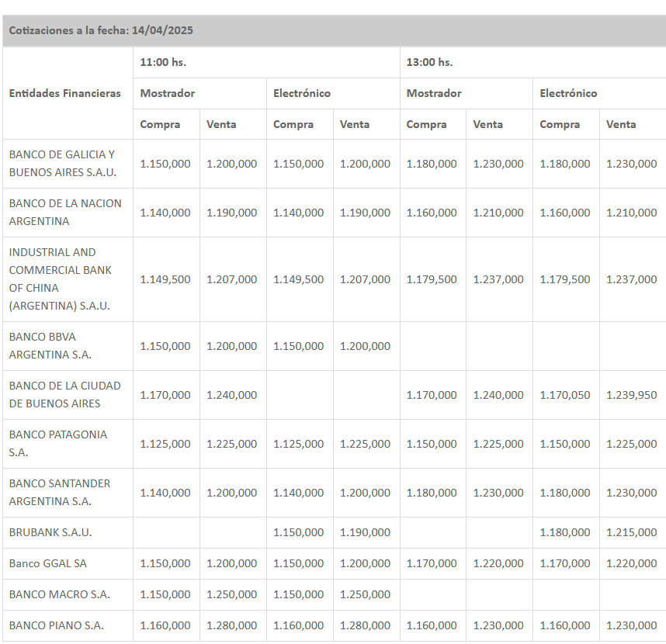Click Brubank 11:00 Electrónico Venta 1.190,000
Viewport: 666px width, 644px height.
[365, 532]
